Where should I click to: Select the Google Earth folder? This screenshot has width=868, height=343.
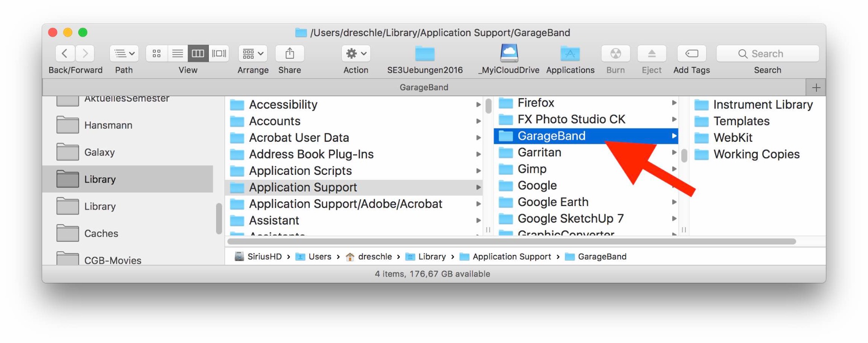[x=586, y=202]
